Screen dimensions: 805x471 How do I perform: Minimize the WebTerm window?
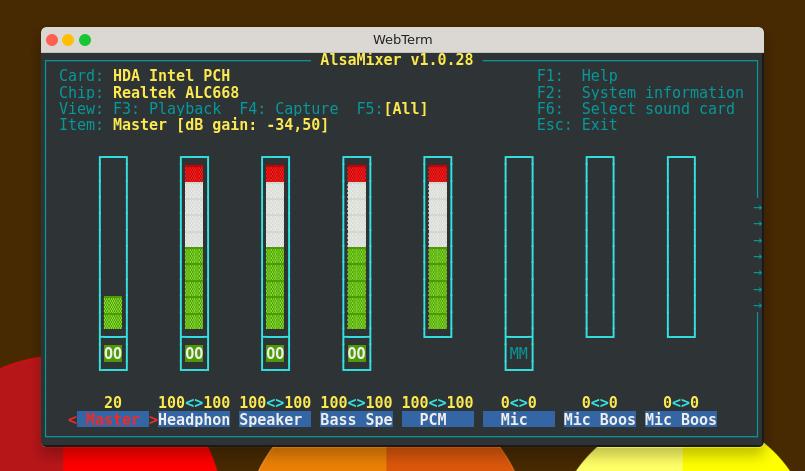68,40
